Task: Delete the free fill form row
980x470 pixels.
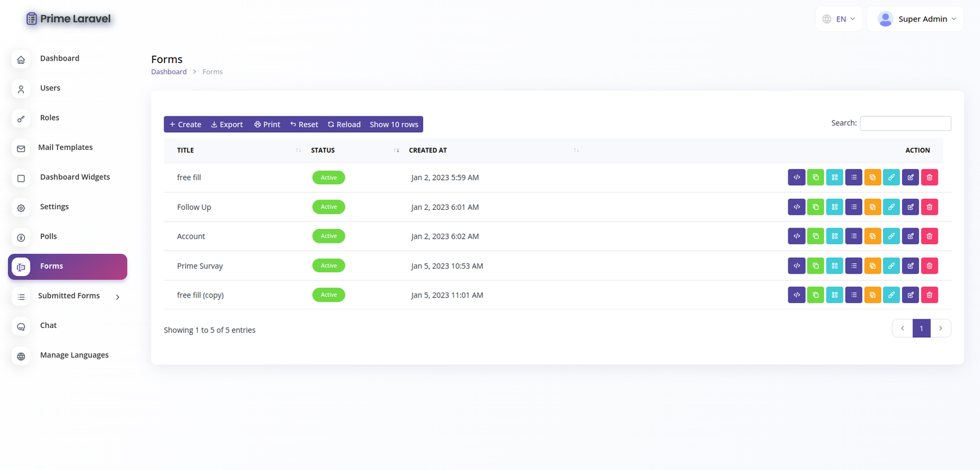Action: [929, 177]
